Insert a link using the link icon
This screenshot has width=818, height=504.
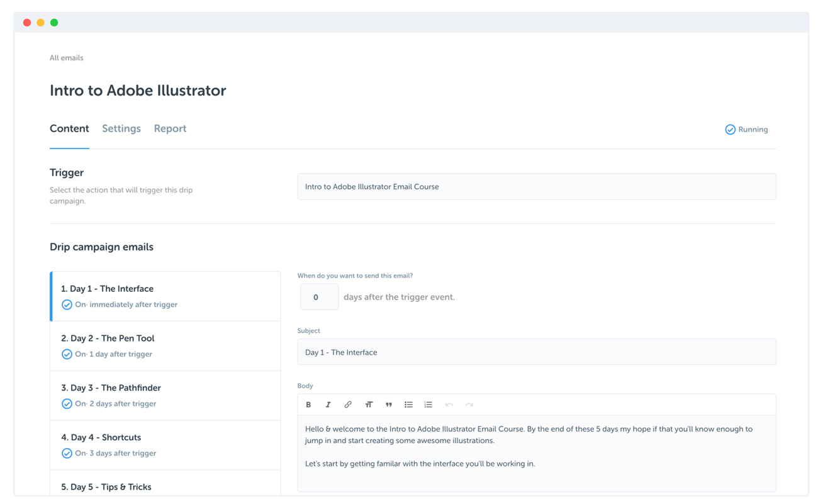348,405
